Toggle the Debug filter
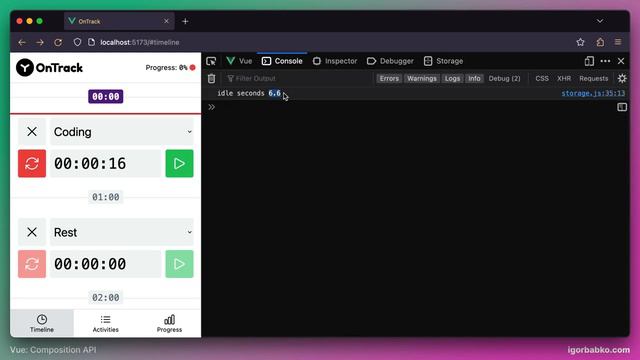This screenshot has width=640, height=360. tap(504, 78)
